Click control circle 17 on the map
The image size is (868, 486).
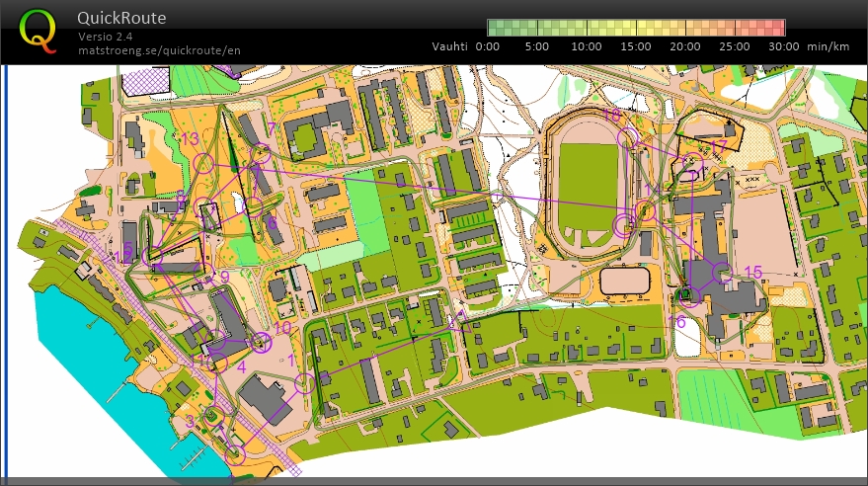coord(693,163)
